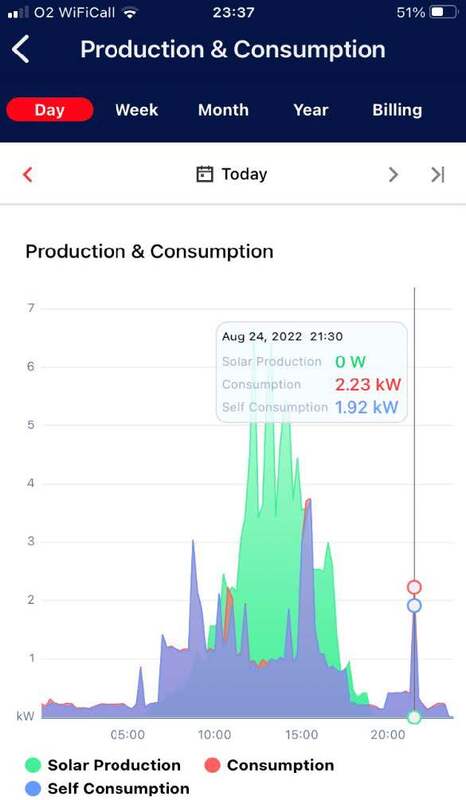Open the Today date picker
Viewport: 466px width, 800px height.
coord(244,174)
